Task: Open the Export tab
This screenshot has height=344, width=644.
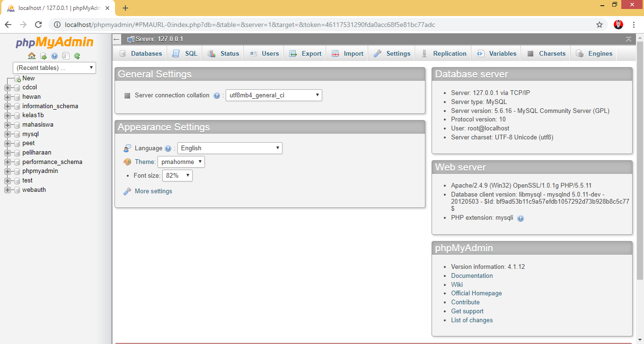Action: click(305, 54)
